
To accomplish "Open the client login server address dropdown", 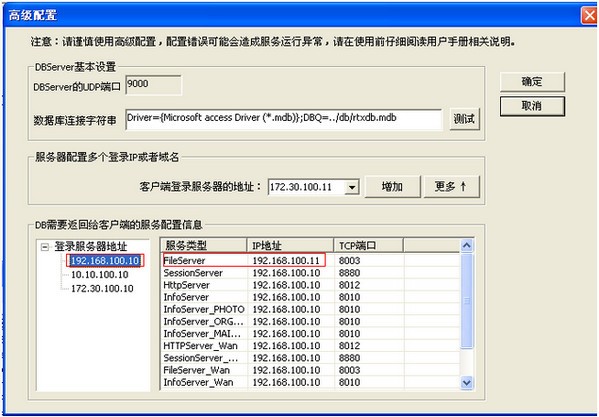I will pos(351,187).
